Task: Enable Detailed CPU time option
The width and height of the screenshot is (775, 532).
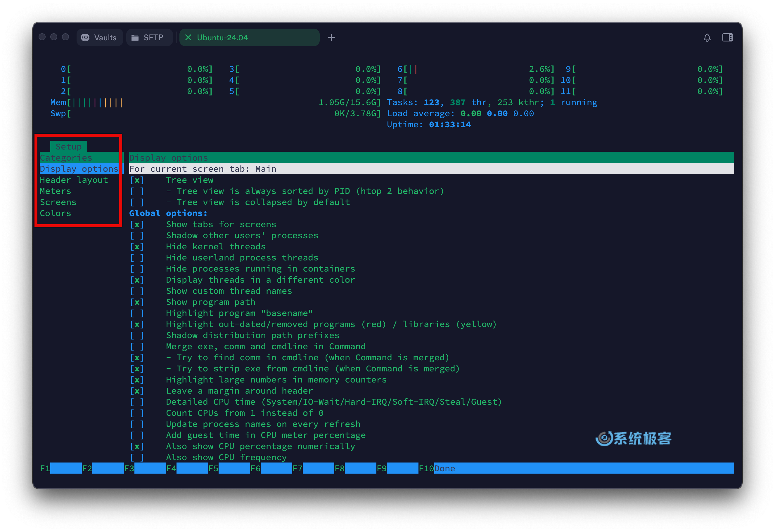Action: tap(137, 402)
